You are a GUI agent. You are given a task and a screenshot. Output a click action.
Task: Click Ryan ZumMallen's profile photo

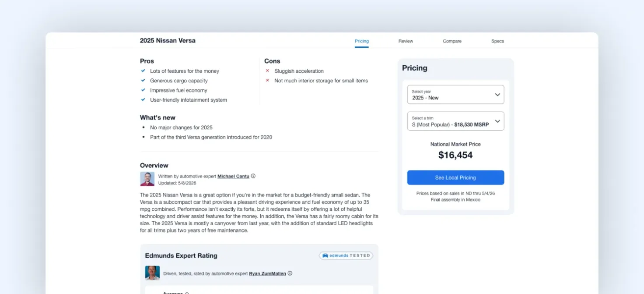pos(152,273)
